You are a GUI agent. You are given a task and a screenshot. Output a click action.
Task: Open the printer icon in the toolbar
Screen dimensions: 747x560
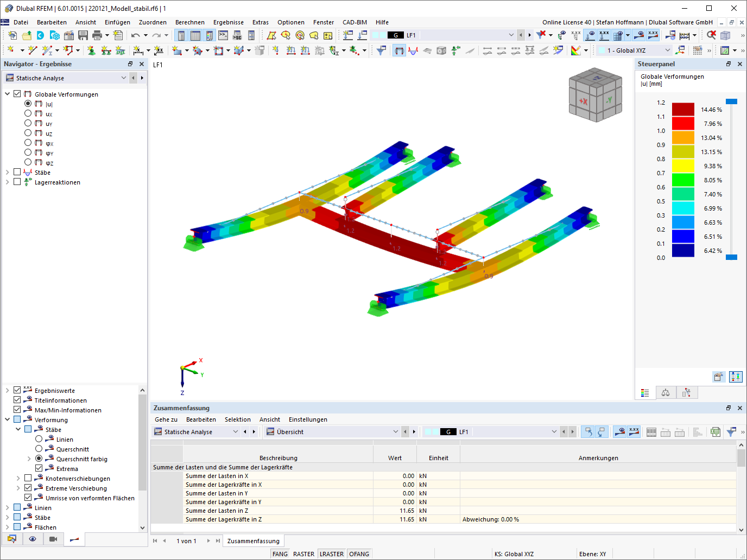(x=98, y=35)
